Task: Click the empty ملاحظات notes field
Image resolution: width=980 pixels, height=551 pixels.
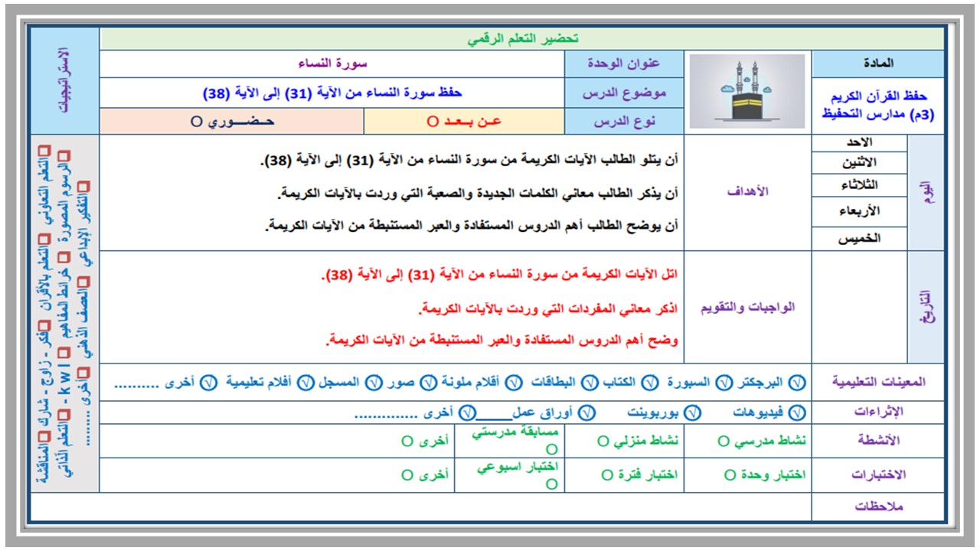Action: pos(421,507)
